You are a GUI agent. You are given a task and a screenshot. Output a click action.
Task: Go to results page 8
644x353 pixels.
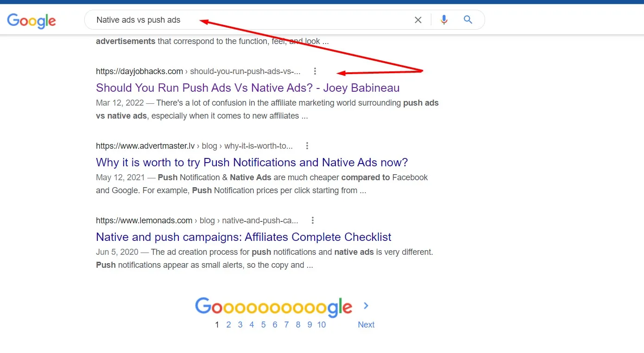click(x=298, y=325)
